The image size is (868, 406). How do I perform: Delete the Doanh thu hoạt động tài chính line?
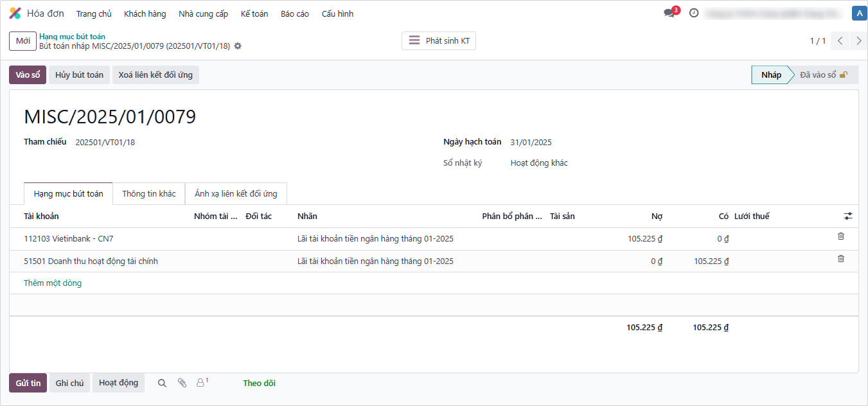pyautogui.click(x=841, y=259)
